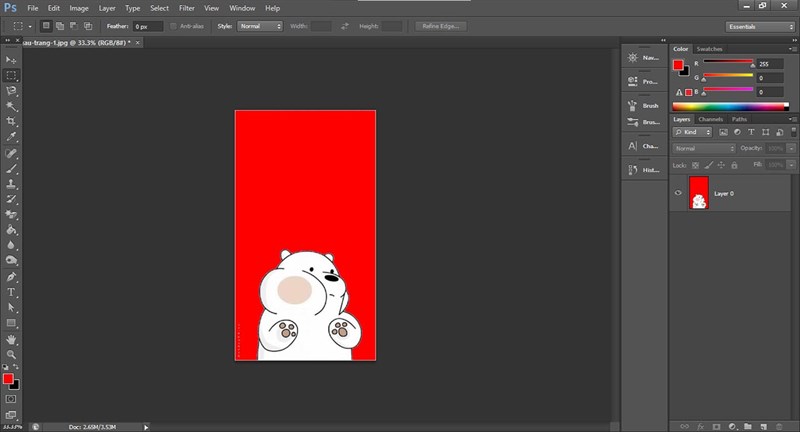
Task: Select the Dodge tool
Action: point(11,260)
